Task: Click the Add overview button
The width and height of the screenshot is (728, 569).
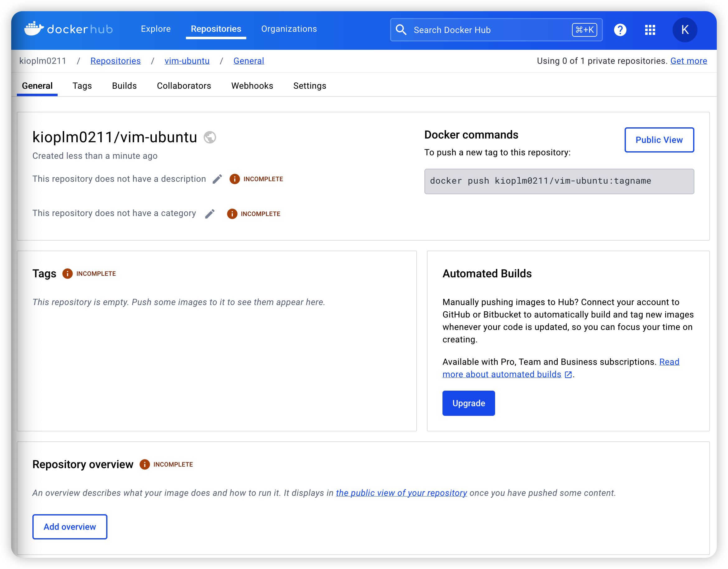Action: [x=70, y=527]
